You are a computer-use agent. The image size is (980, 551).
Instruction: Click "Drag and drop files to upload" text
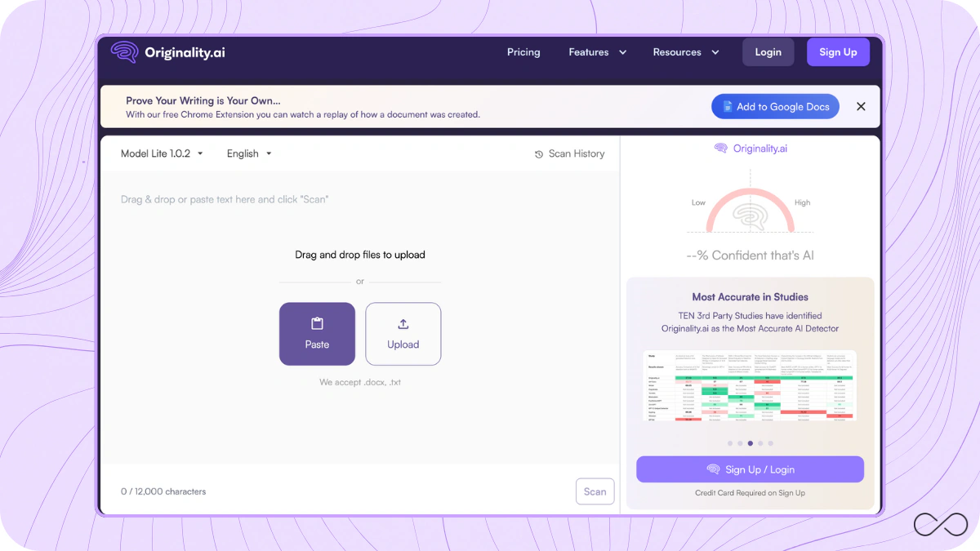point(360,255)
